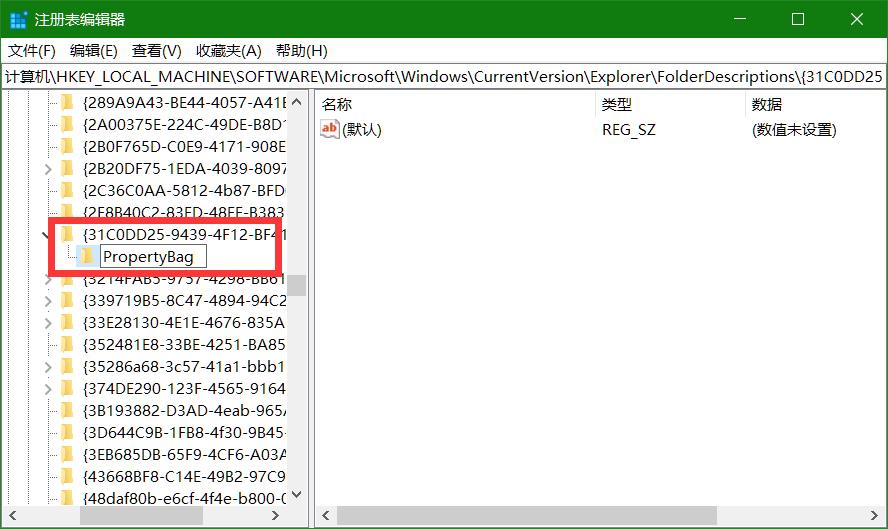The image size is (888, 529).
Task: Click the folder icon of {289A9A43-BE44 key
Action: pyautogui.click(x=67, y=102)
